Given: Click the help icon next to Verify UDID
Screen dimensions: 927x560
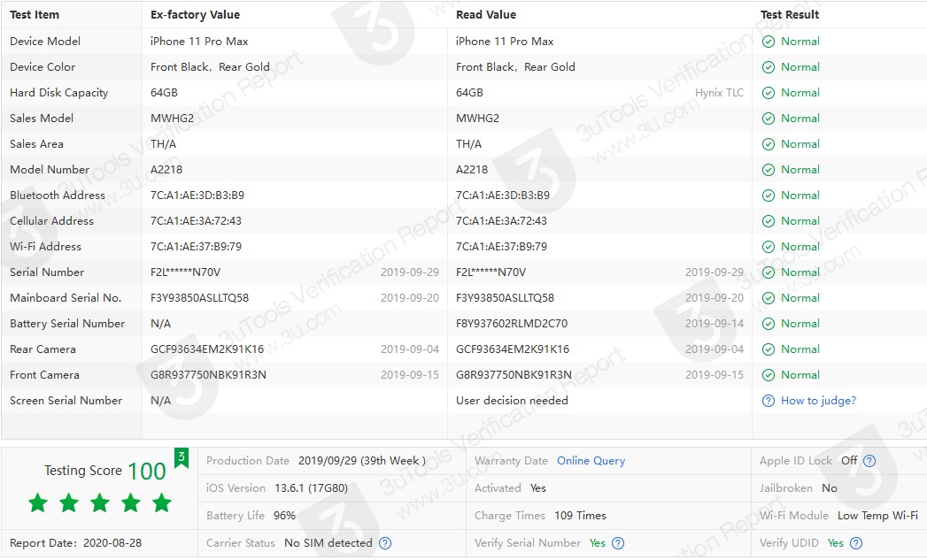Looking at the screenshot, I should (x=856, y=543).
